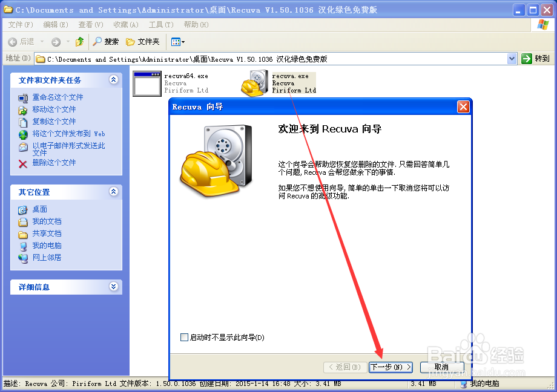The height and width of the screenshot is (392, 557).
Task: Enable 'Do not show wizard on startup' checkbox
Action: tap(184, 338)
